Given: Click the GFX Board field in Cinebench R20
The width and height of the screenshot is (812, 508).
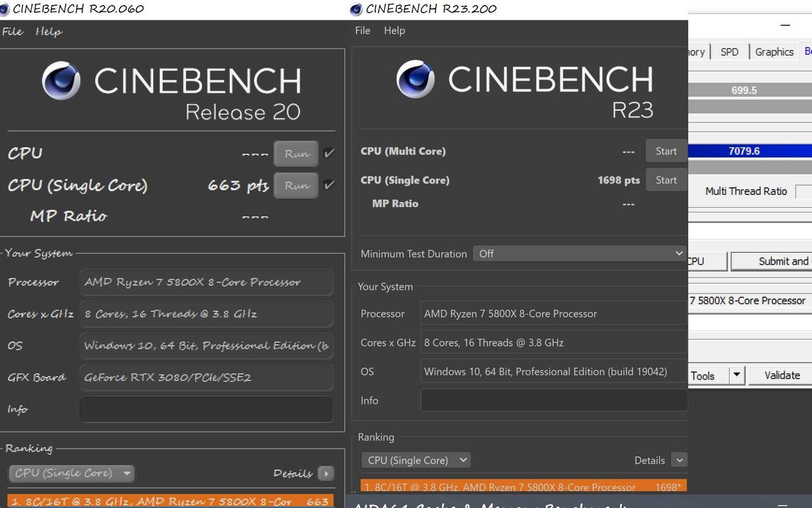Looking at the screenshot, I should (x=206, y=377).
